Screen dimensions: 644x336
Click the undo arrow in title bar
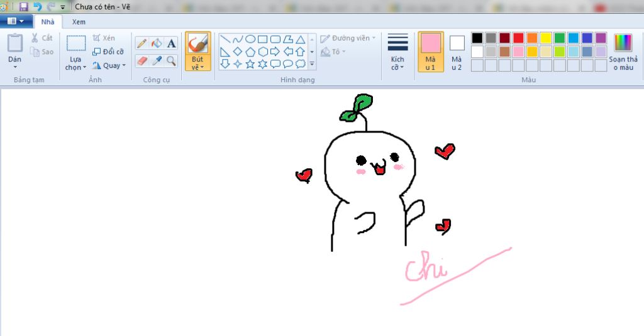(37, 6)
